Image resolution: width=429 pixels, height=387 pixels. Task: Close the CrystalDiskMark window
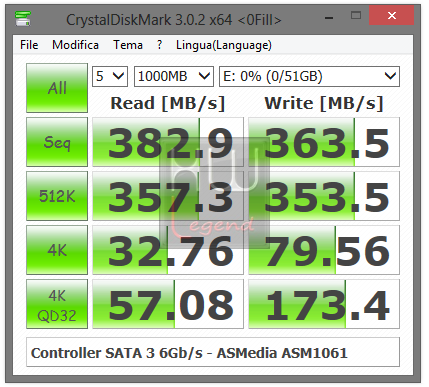(392, 16)
